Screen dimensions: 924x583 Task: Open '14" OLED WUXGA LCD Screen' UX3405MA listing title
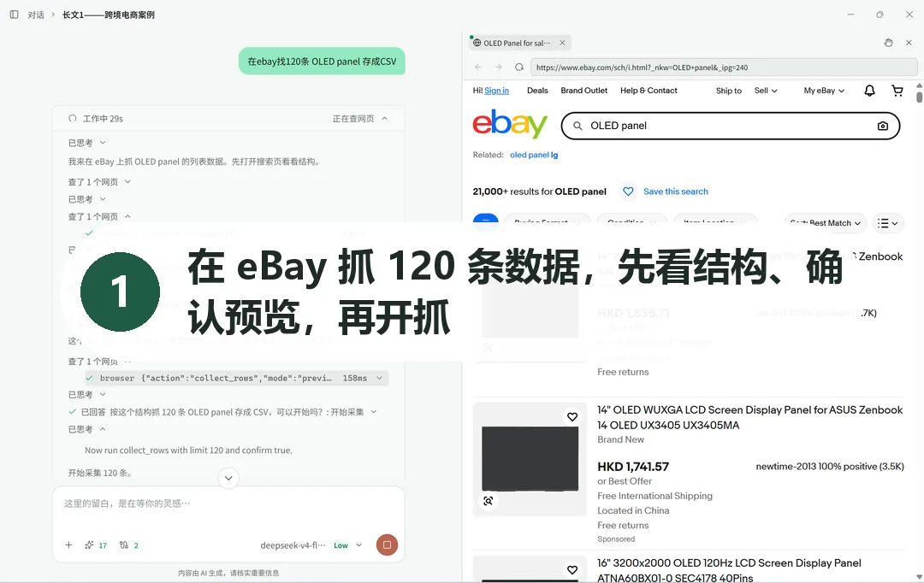click(x=749, y=417)
